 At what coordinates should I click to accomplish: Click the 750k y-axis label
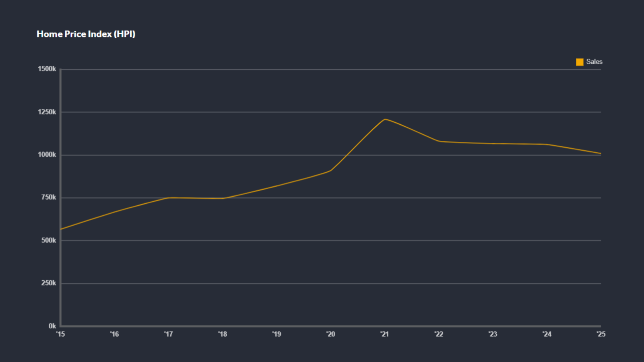(x=49, y=198)
